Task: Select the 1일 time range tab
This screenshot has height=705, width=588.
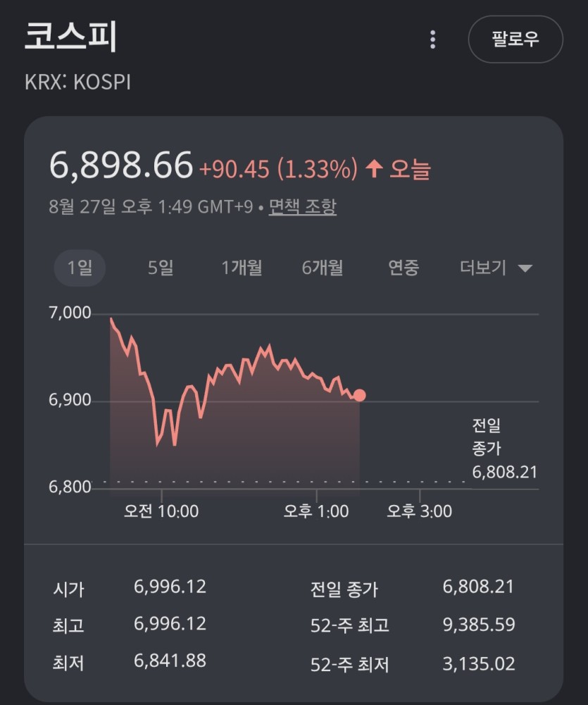Action: pos(80,268)
